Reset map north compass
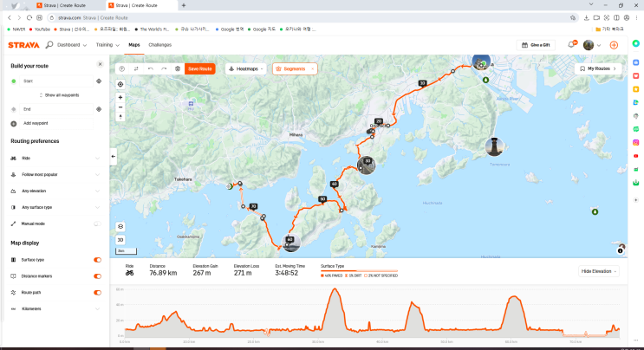 pos(120,117)
